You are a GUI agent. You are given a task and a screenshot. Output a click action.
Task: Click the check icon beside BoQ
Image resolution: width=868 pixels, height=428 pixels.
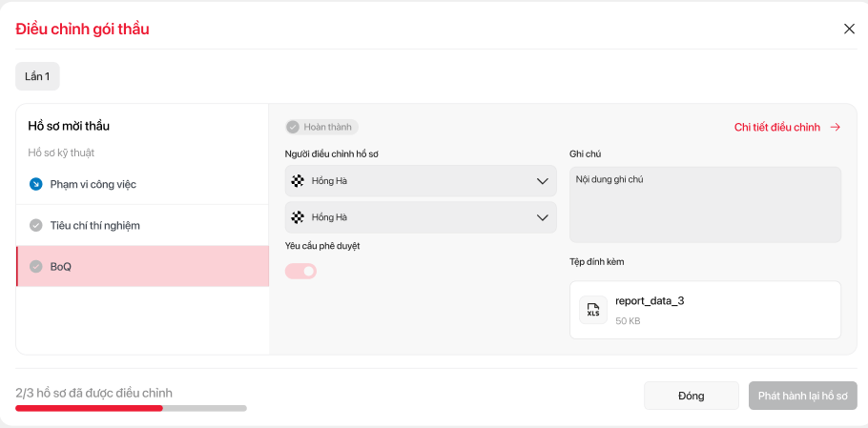pos(35,267)
